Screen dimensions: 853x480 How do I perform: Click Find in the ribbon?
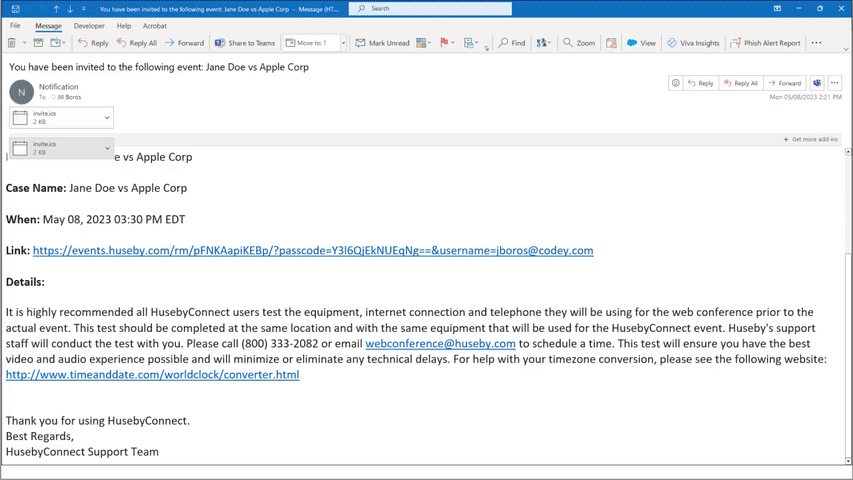(512, 42)
